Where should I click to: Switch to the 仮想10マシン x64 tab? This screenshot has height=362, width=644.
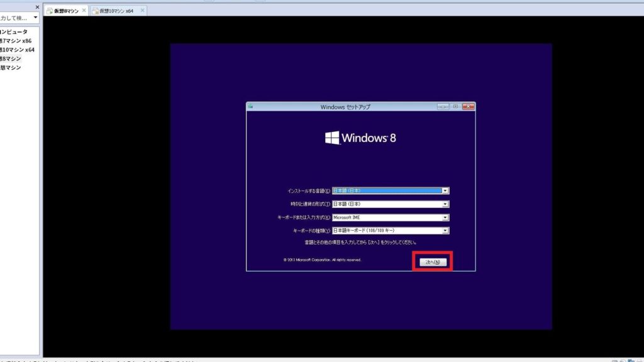point(116,11)
